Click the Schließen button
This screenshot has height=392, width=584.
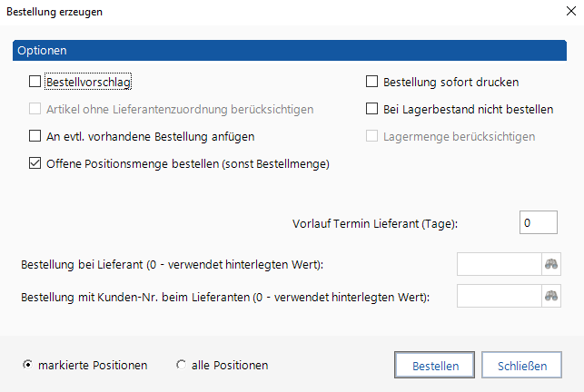click(521, 366)
